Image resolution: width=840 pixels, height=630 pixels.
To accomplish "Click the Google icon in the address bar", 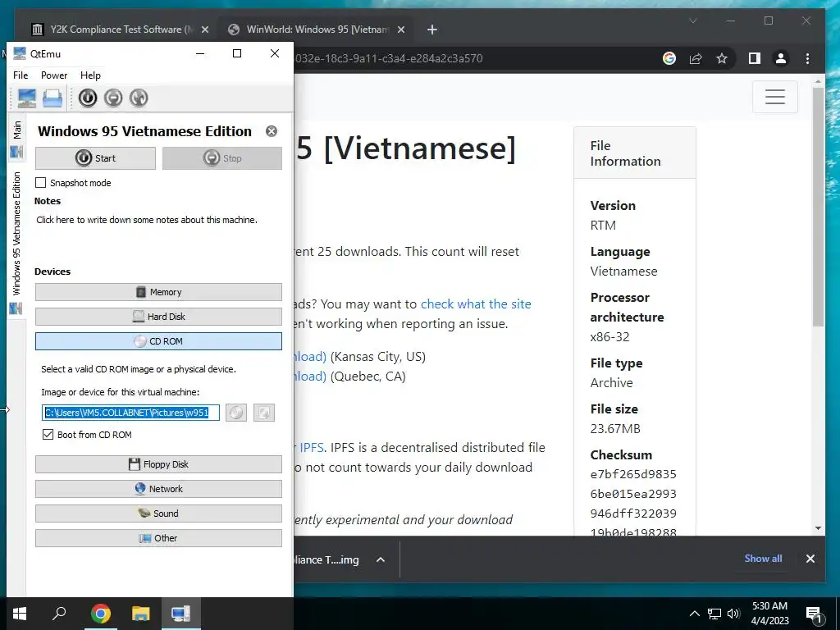I will [669, 58].
